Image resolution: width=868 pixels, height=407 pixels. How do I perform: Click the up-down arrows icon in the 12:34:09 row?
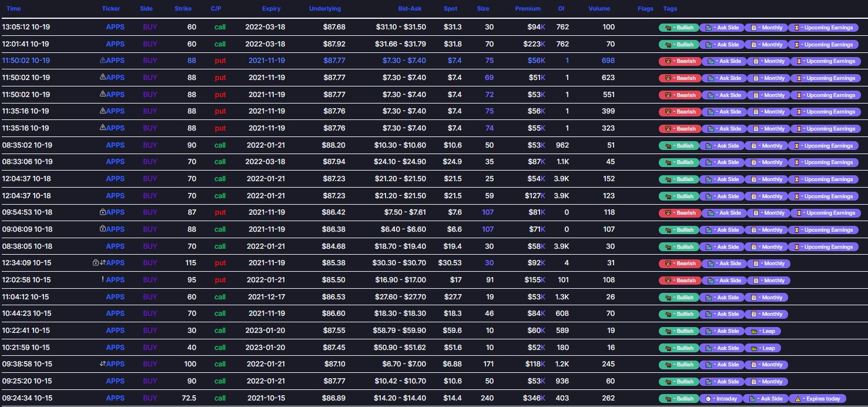[x=103, y=262]
